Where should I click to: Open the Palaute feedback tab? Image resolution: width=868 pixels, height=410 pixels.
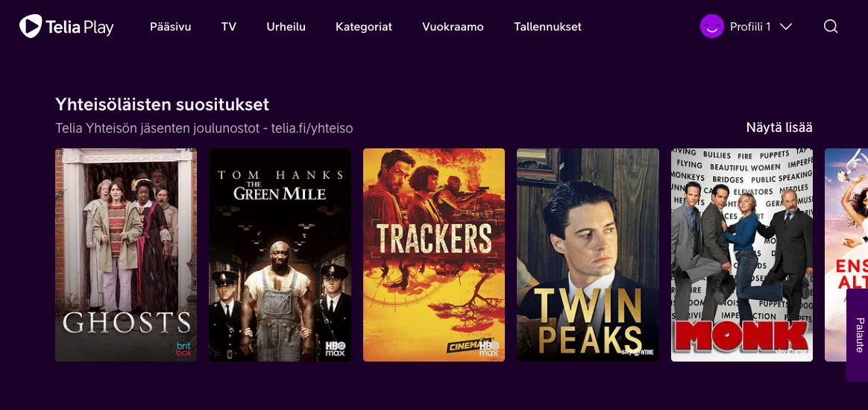858,335
